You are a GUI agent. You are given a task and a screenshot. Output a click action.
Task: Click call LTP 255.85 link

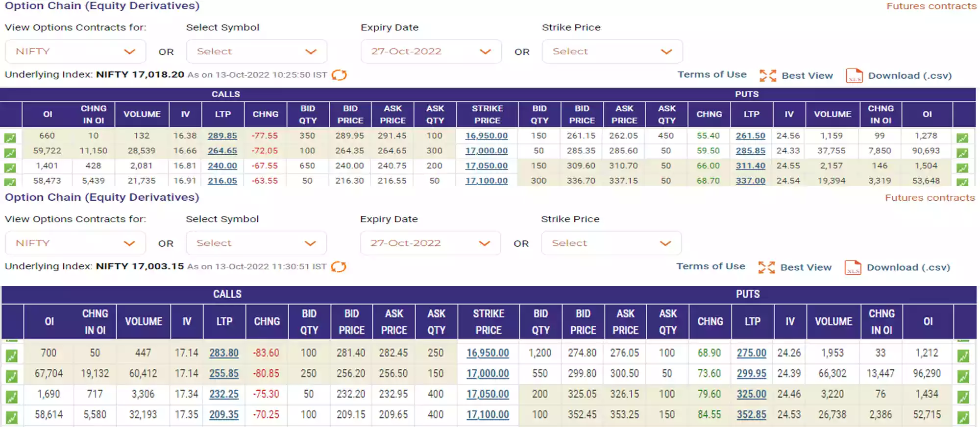click(x=224, y=373)
